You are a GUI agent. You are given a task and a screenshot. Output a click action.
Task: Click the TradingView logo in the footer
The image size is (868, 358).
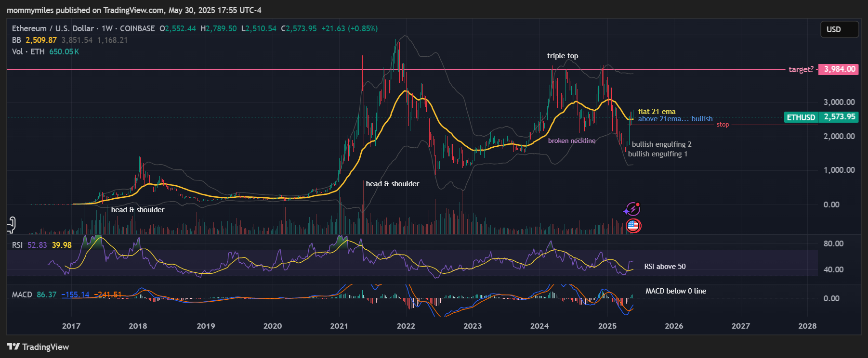coord(38,347)
